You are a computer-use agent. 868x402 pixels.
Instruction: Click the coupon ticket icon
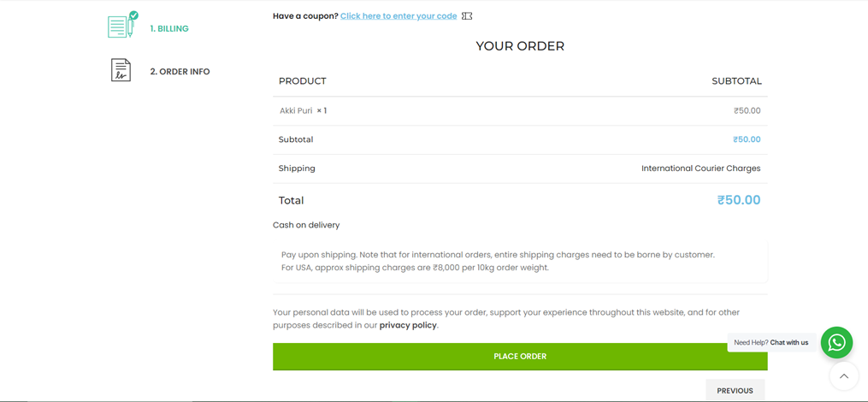point(467,16)
